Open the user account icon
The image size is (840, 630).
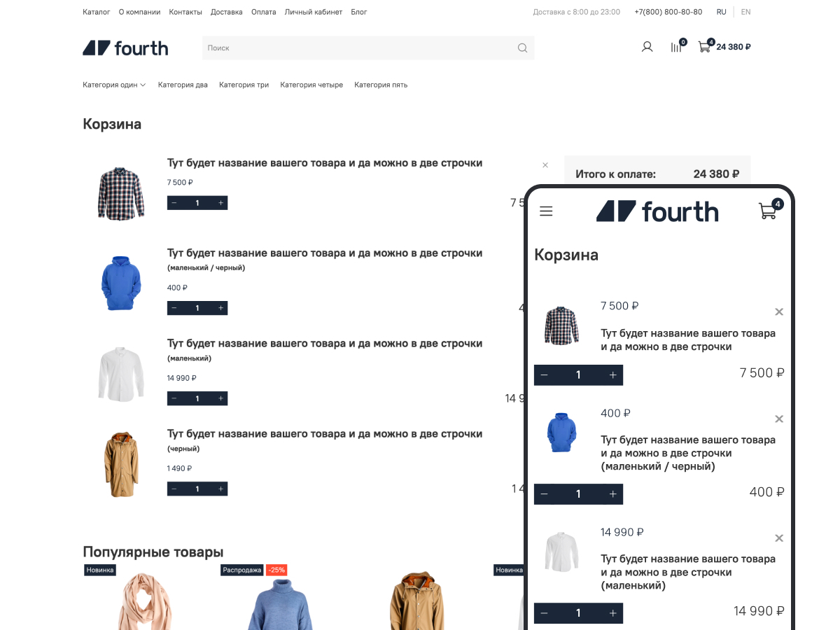647,47
